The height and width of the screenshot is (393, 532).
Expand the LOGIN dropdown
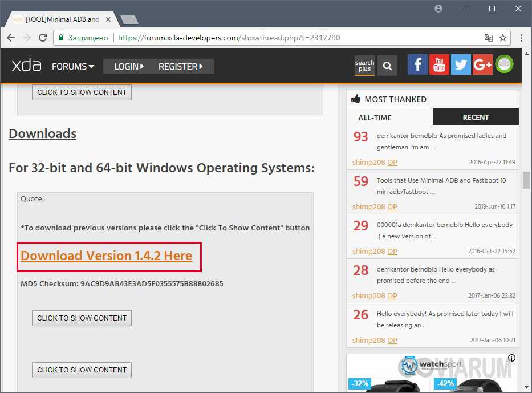[129, 66]
